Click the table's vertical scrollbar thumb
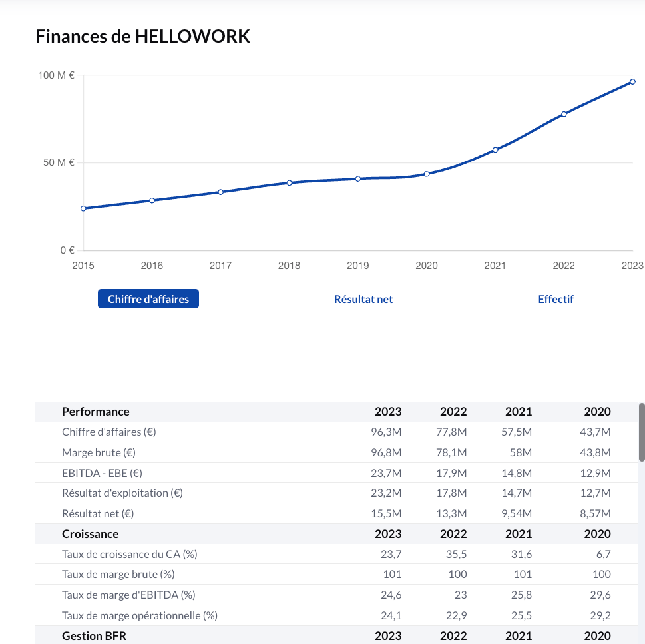 coord(642,432)
